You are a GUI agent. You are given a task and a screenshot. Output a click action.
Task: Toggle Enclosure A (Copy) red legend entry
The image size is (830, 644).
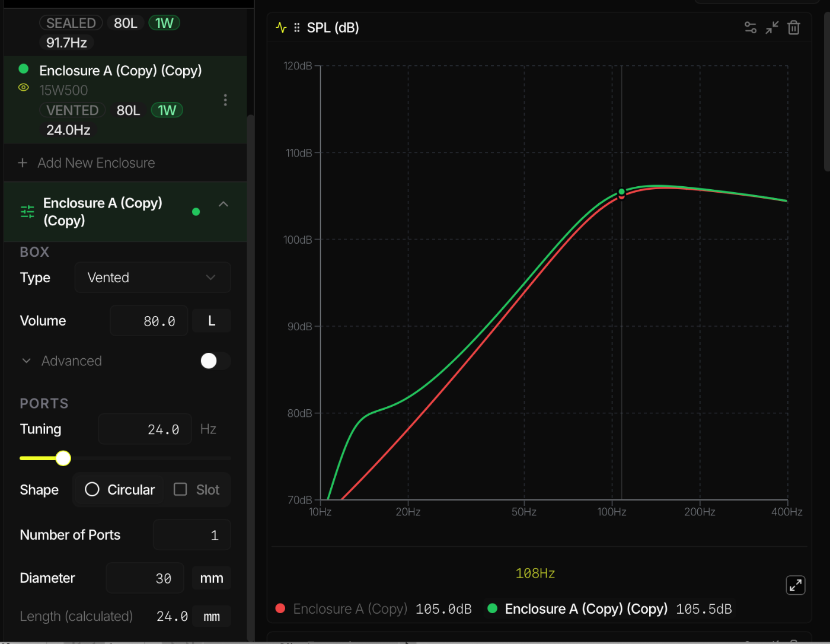point(342,609)
